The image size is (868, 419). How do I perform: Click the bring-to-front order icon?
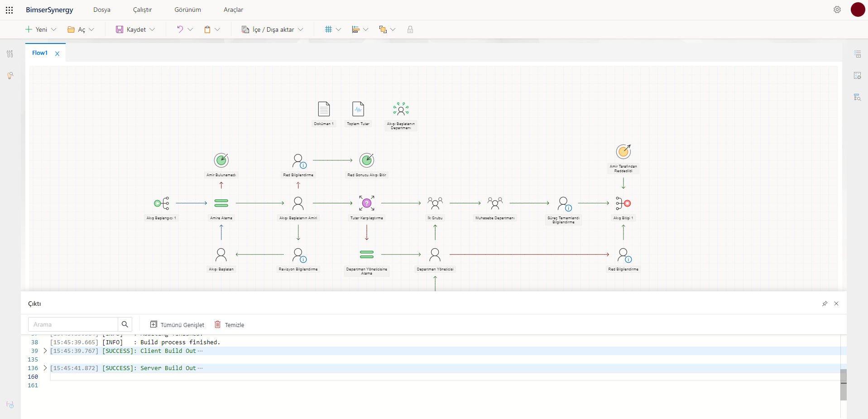point(383,29)
